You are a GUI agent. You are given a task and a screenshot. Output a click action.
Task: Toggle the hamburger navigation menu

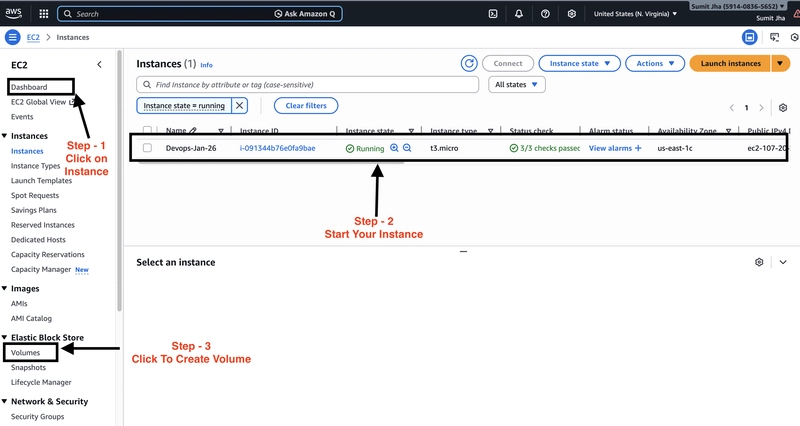tap(13, 37)
